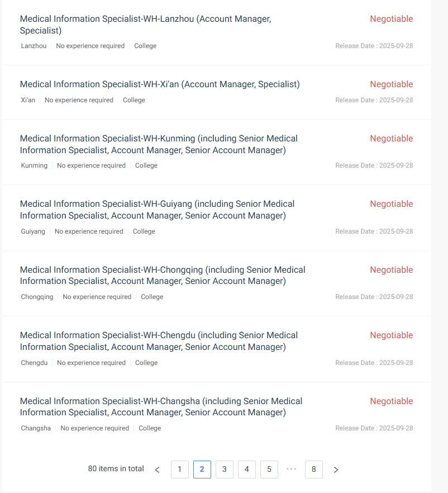The height and width of the screenshot is (493, 448).
Task: Click the pagination ellipsis to skip pages
Action: pyautogui.click(x=292, y=469)
